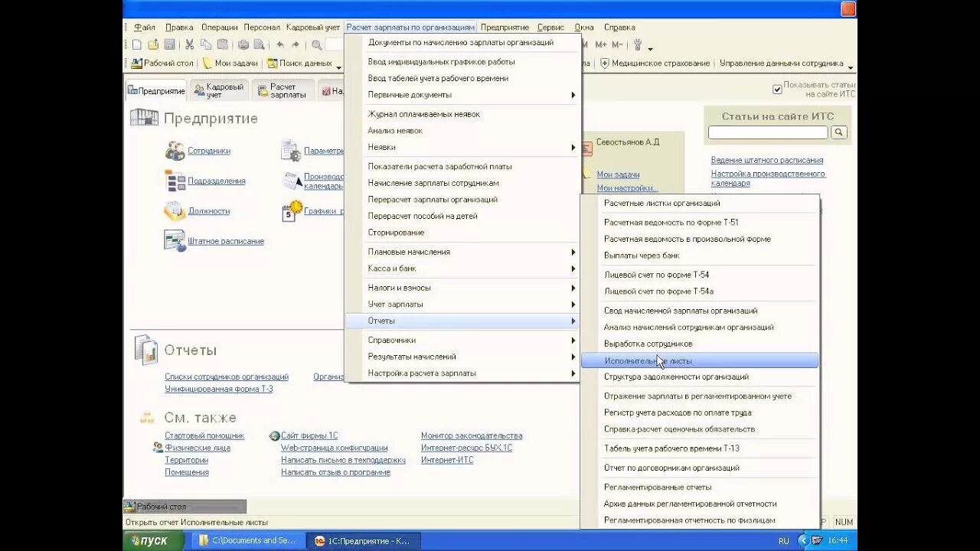980x551 pixels.
Task: Click the wrench tools toolbar icon
Action: 636,44
